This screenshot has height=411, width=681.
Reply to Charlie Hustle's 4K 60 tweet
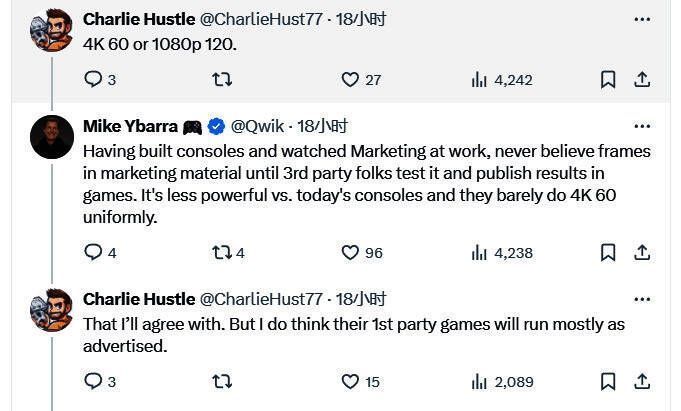(x=93, y=79)
